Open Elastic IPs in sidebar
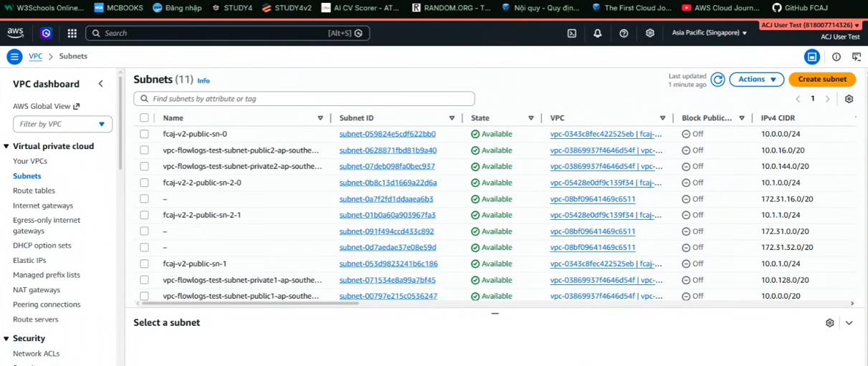 point(29,261)
